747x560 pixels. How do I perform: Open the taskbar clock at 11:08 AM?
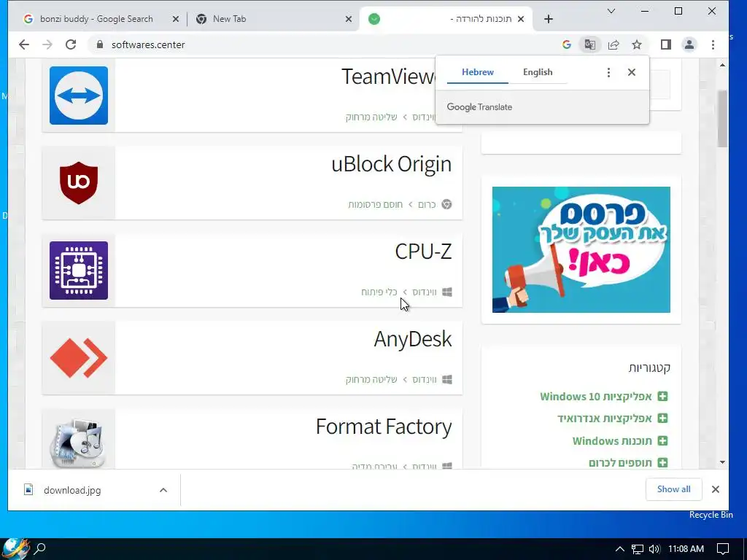tap(686, 549)
